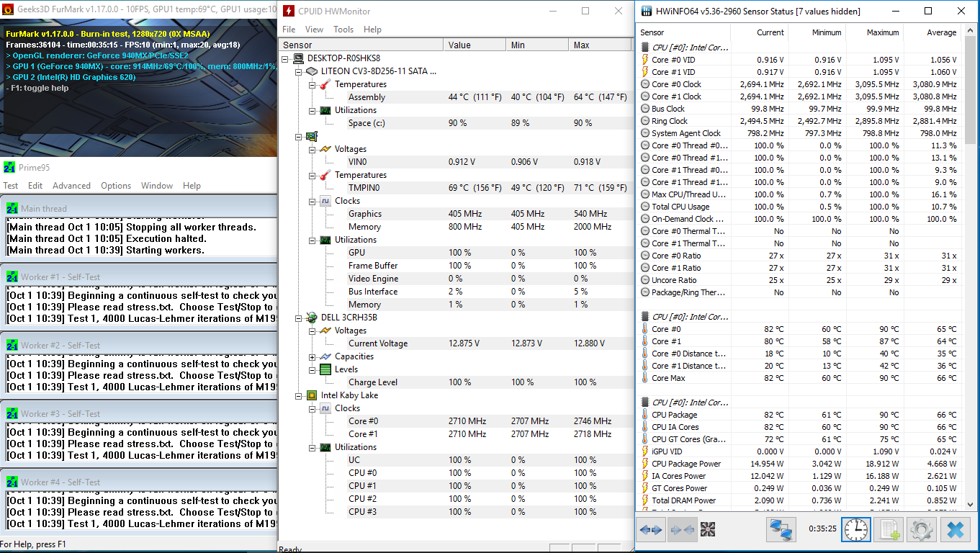Collapse the Intel Kaby Lake node
The height and width of the screenshot is (553, 980).
[299, 395]
